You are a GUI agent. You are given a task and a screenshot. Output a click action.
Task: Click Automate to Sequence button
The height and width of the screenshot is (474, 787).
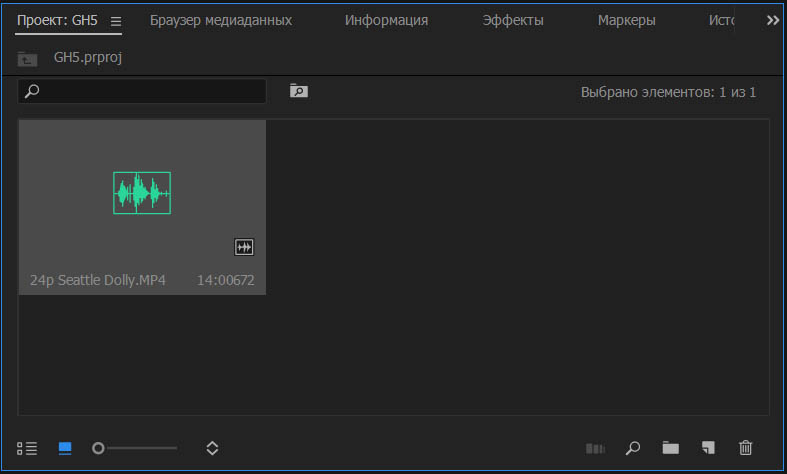tap(595, 448)
